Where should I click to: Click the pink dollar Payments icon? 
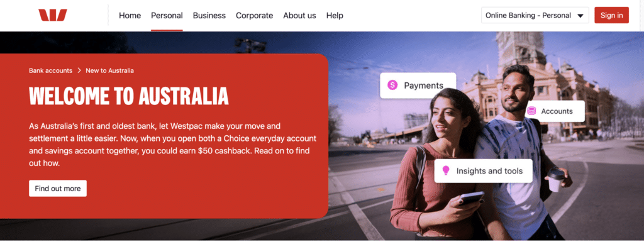tap(392, 85)
